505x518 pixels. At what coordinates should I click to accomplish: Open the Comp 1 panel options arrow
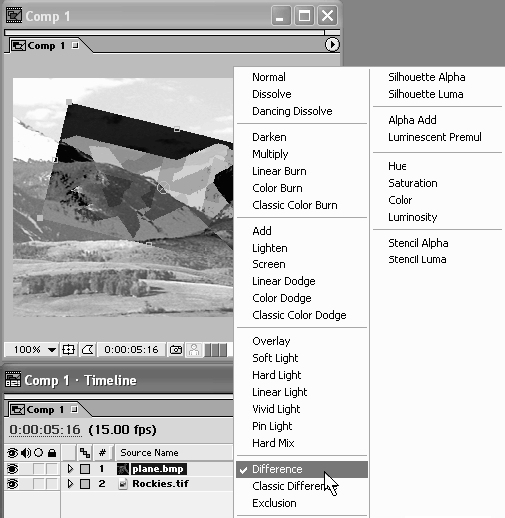(332, 44)
